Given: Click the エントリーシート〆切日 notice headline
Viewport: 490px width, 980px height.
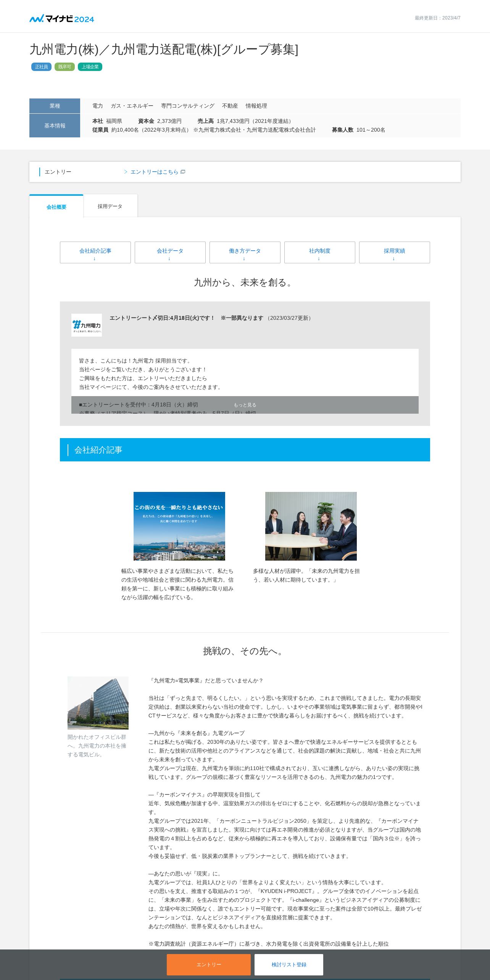Looking at the screenshot, I should [x=186, y=318].
